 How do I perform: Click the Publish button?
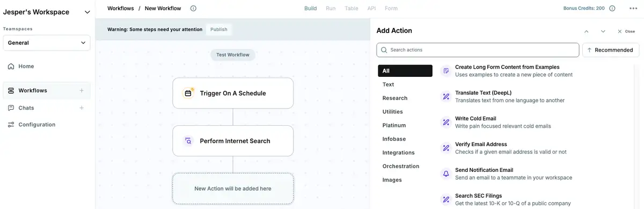click(219, 30)
